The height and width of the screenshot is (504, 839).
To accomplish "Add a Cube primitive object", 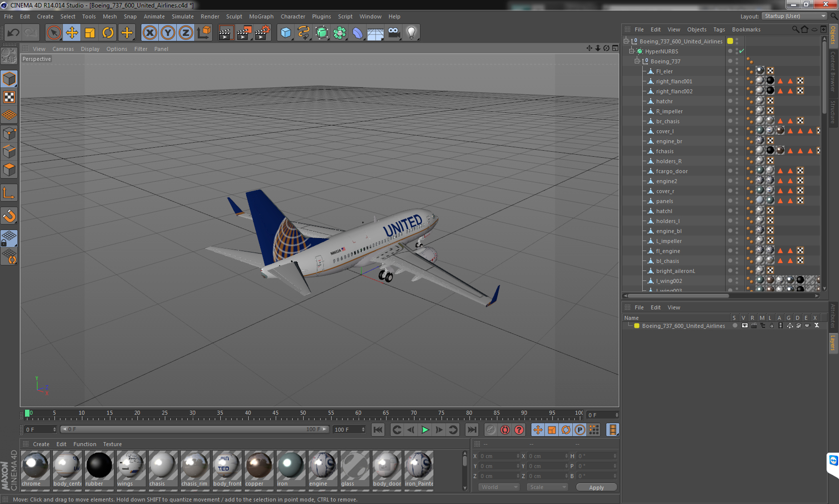I will point(286,33).
